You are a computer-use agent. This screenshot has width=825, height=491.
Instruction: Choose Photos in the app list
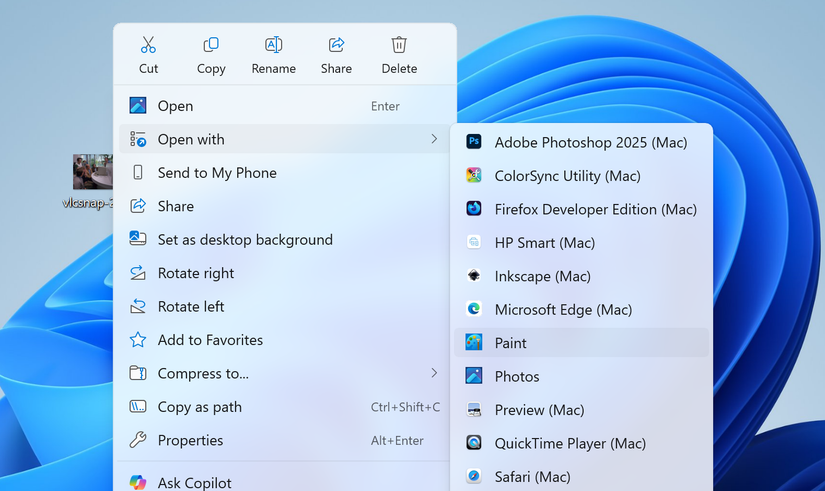pyautogui.click(x=516, y=377)
